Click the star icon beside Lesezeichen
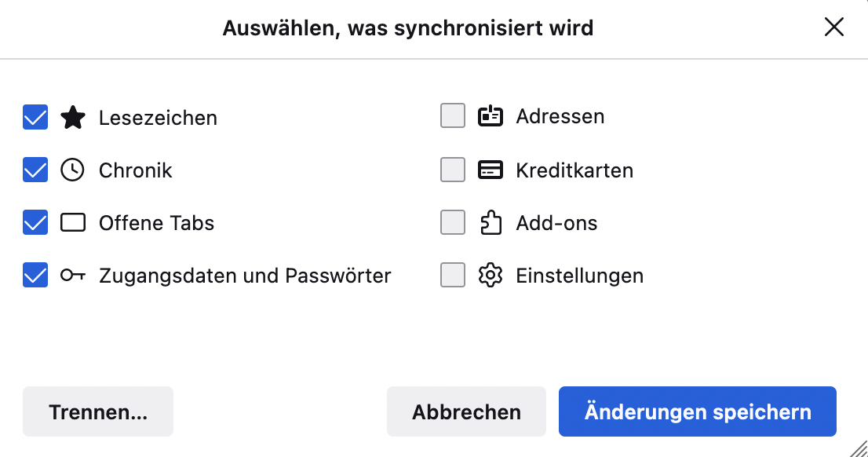The width and height of the screenshot is (868, 457). pos(73,119)
